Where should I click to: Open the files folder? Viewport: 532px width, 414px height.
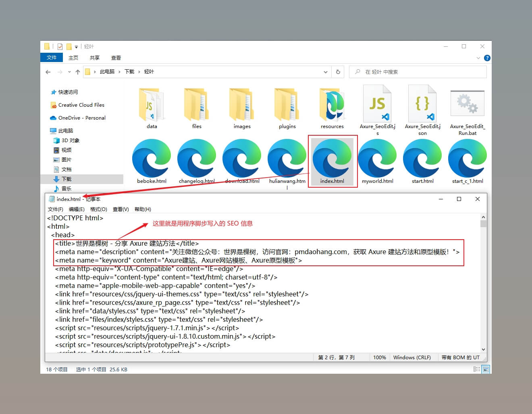197,108
